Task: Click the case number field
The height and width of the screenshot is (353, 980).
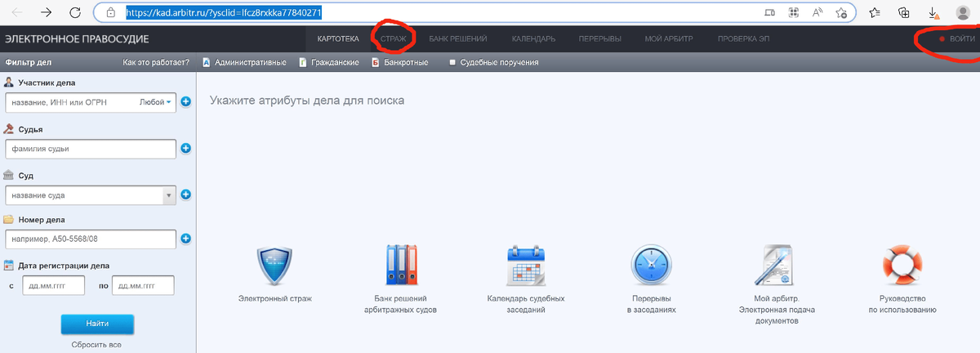Action: coord(91,239)
